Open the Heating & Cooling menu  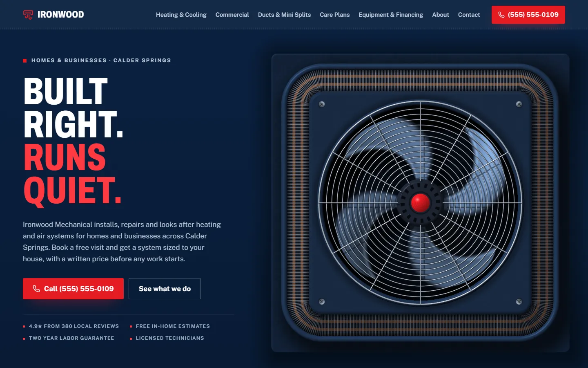click(181, 15)
